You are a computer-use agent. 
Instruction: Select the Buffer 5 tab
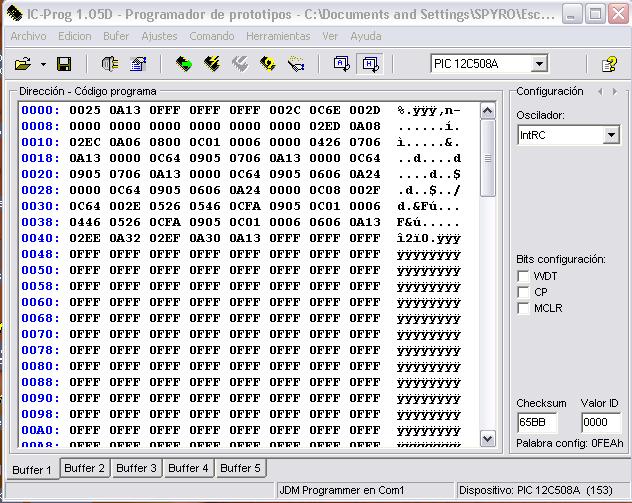[x=240, y=468]
